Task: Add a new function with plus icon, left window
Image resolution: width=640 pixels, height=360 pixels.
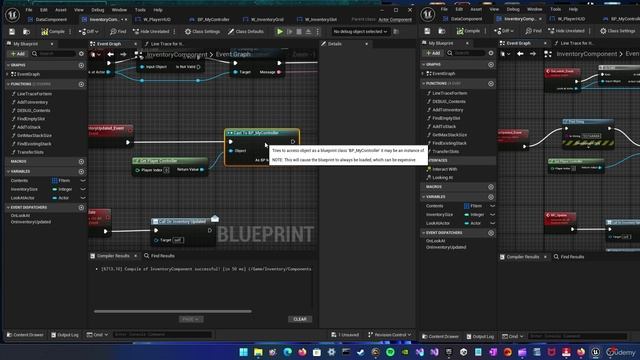Action: coord(81,84)
